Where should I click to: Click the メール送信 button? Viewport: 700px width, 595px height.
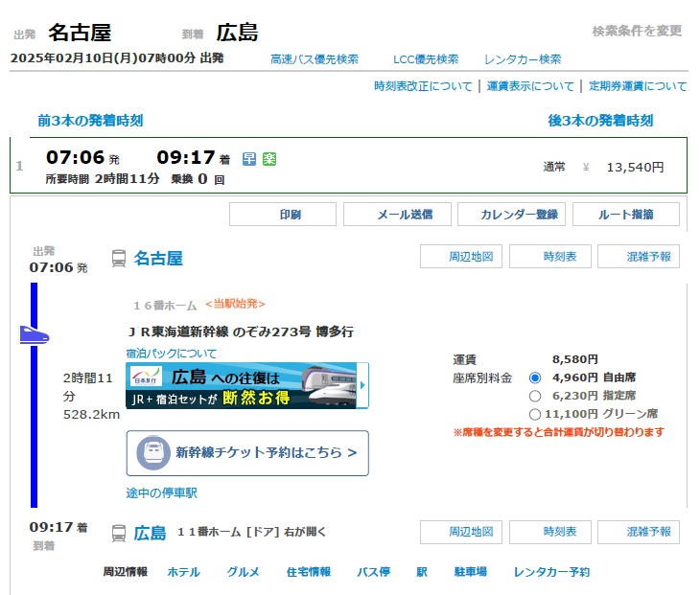click(x=397, y=215)
